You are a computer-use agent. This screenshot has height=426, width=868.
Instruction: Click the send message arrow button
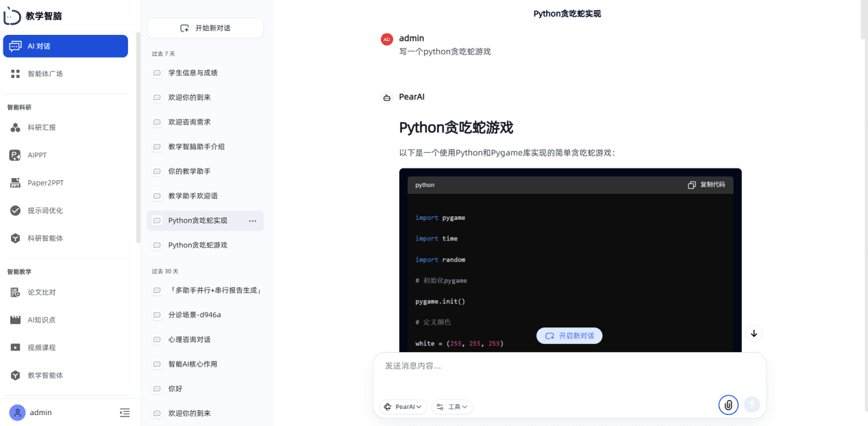click(752, 405)
